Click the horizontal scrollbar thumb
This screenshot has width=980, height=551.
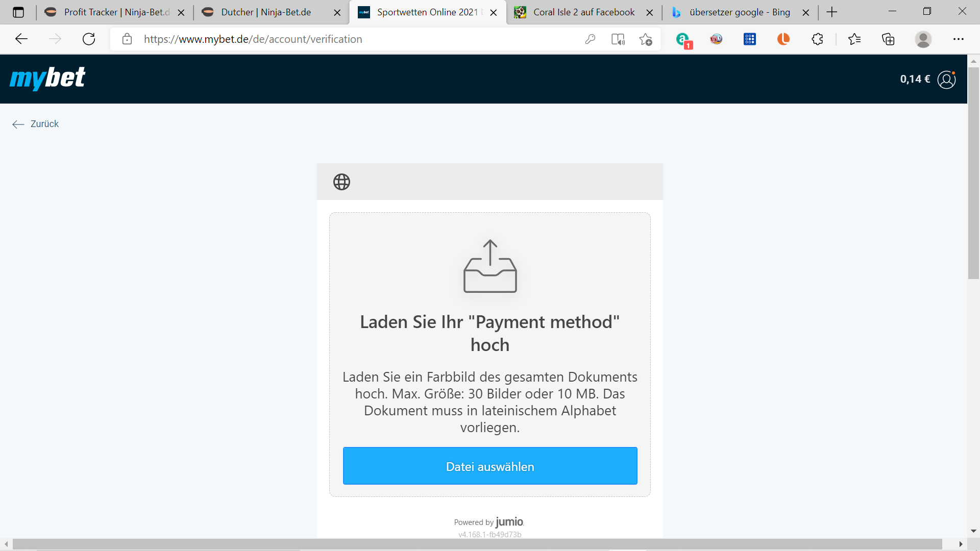477,544
